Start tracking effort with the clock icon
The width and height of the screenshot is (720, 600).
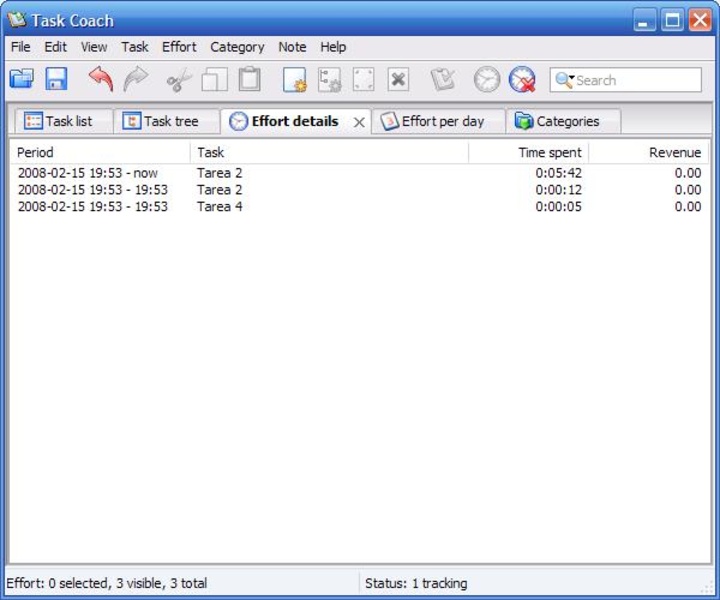click(486, 80)
